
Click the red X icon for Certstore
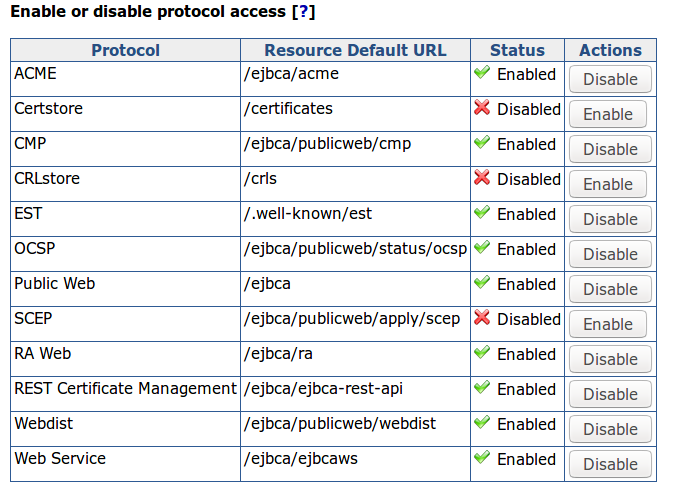pyautogui.click(x=482, y=109)
